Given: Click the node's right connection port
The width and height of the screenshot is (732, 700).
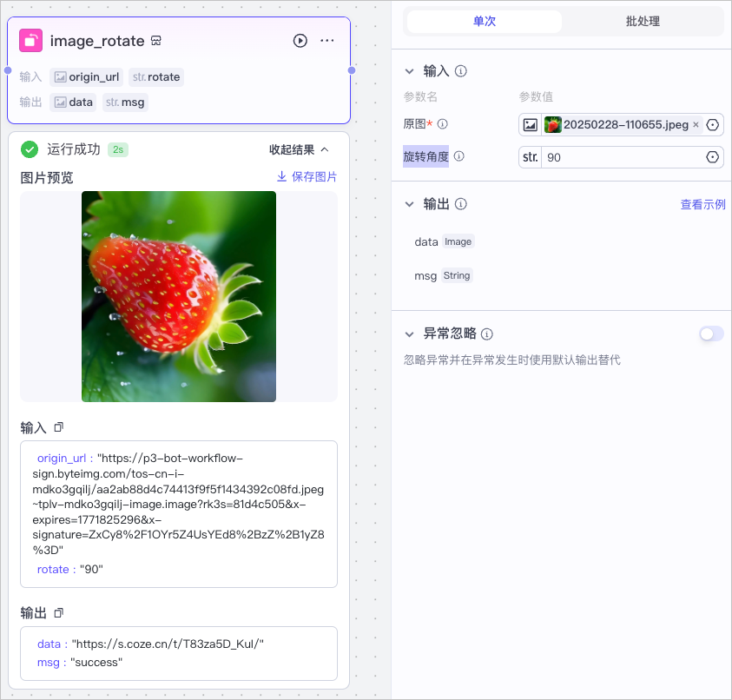Looking at the screenshot, I should 352,70.
